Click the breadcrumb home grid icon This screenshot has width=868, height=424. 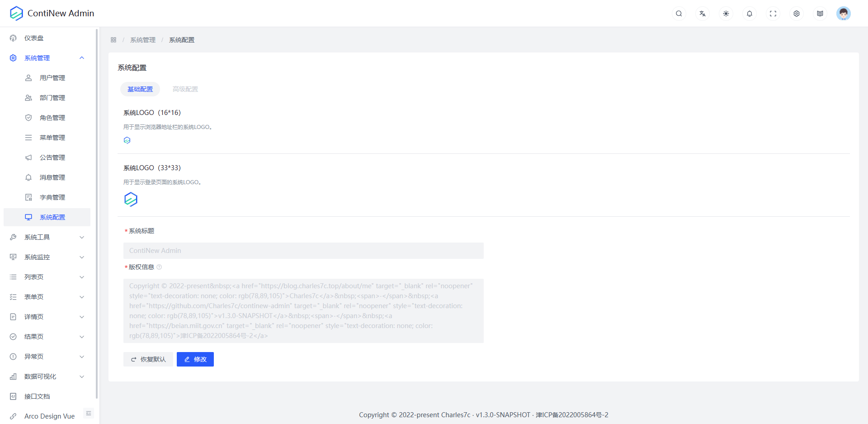point(113,40)
